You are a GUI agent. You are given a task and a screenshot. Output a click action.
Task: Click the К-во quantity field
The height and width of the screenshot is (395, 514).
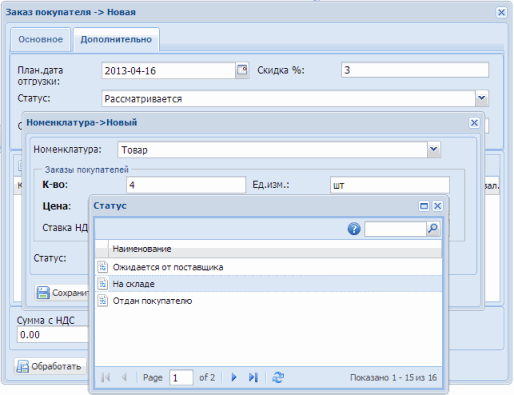[186, 185]
